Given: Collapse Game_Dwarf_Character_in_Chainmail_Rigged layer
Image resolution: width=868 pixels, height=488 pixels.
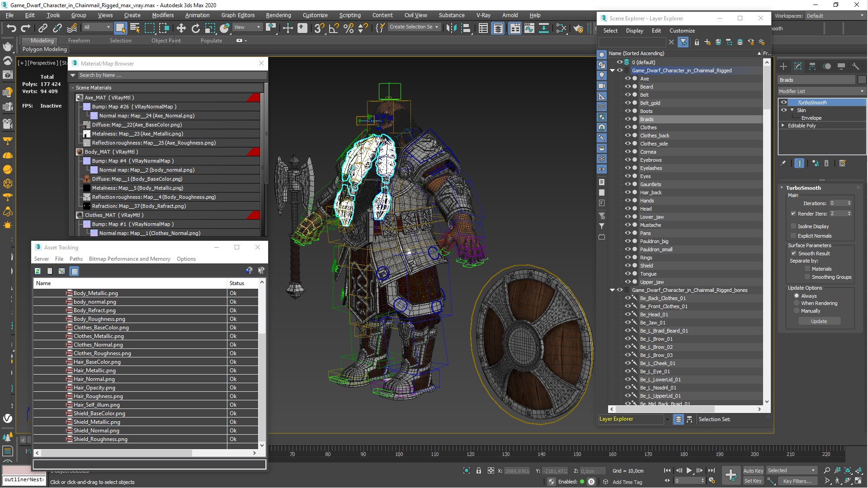Looking at the screenshot, I should (x=613, y=70).
